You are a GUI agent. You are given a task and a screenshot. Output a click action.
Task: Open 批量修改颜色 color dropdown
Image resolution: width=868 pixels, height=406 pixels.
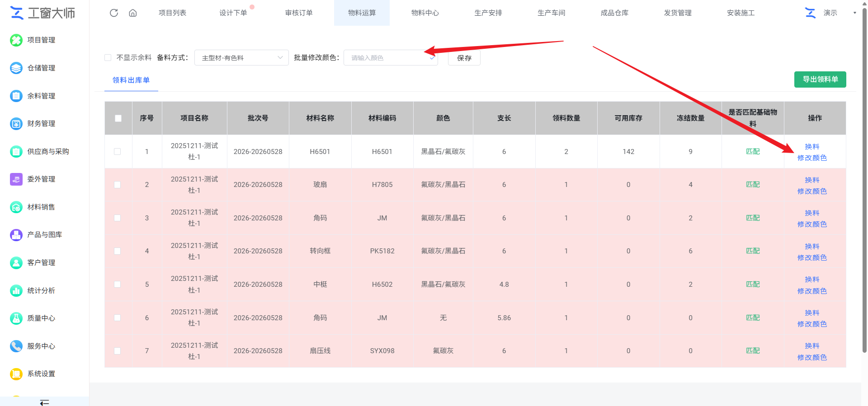pos(391,58)
